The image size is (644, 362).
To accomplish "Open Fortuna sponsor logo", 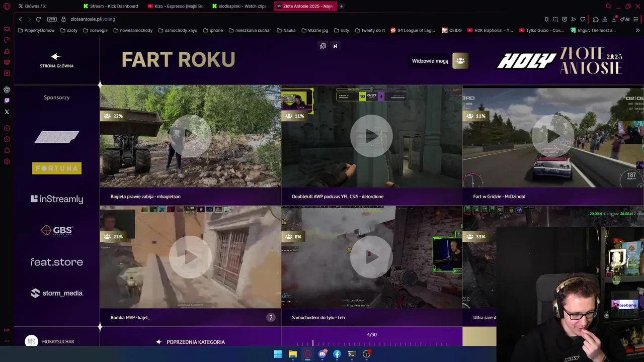I will (57, 168).
